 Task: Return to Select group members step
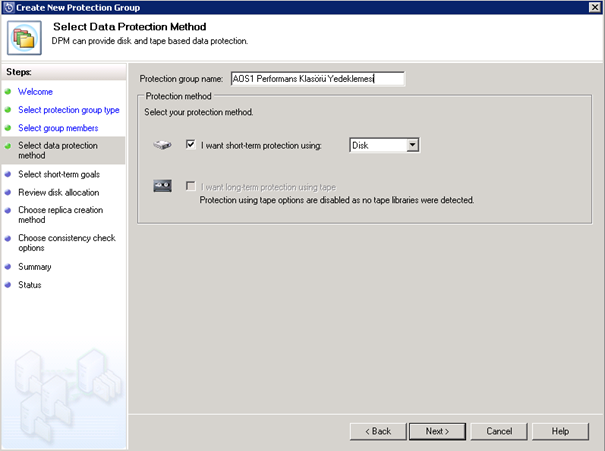[58, 128]
